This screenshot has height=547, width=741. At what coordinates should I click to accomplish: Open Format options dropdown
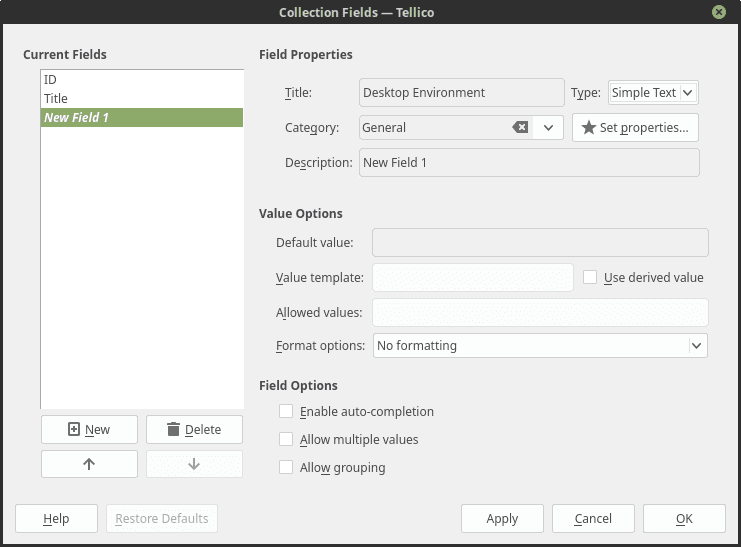(540, 346)
